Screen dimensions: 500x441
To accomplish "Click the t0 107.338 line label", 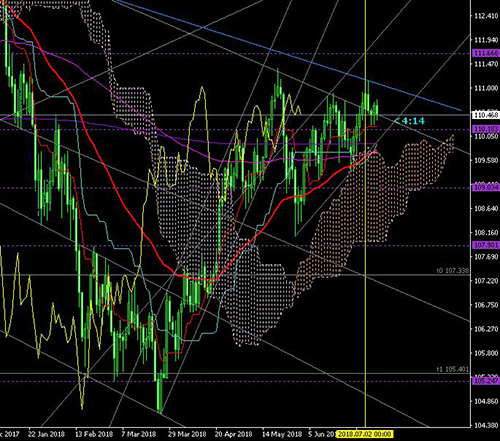I will coord(453,271).
